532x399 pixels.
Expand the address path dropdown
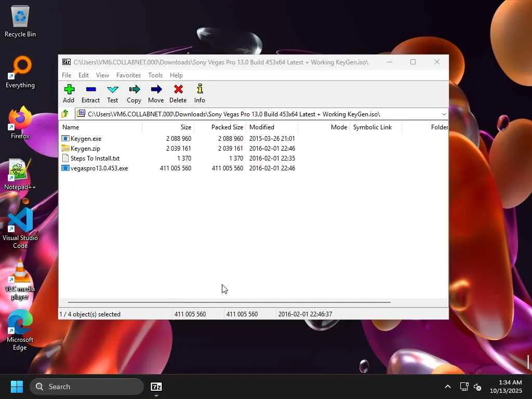pyautogui.click(x=444, y=114)
